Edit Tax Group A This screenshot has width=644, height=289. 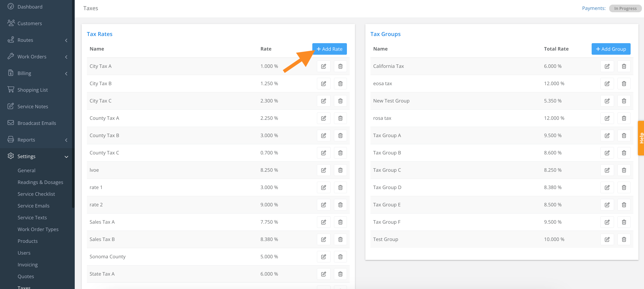click(x=607, y=135)
